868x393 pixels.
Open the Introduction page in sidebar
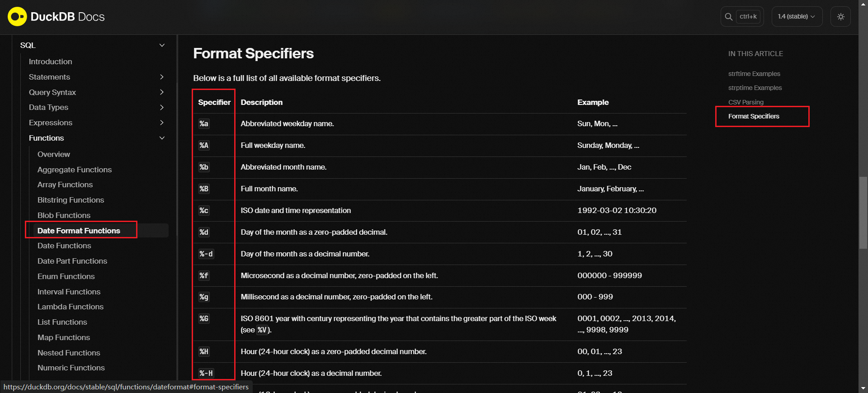coord(50,62)
